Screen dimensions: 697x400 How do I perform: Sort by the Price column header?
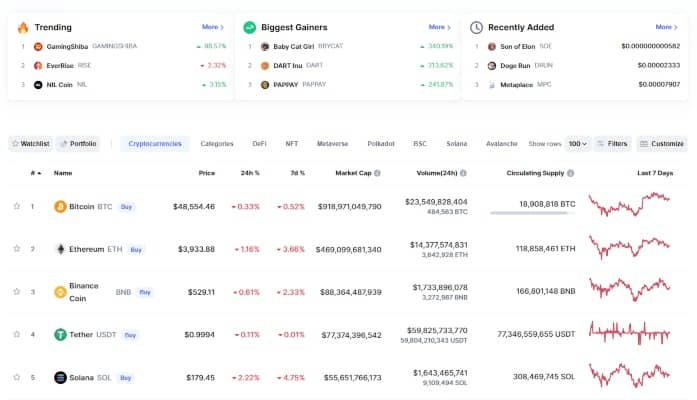(207, 173)
